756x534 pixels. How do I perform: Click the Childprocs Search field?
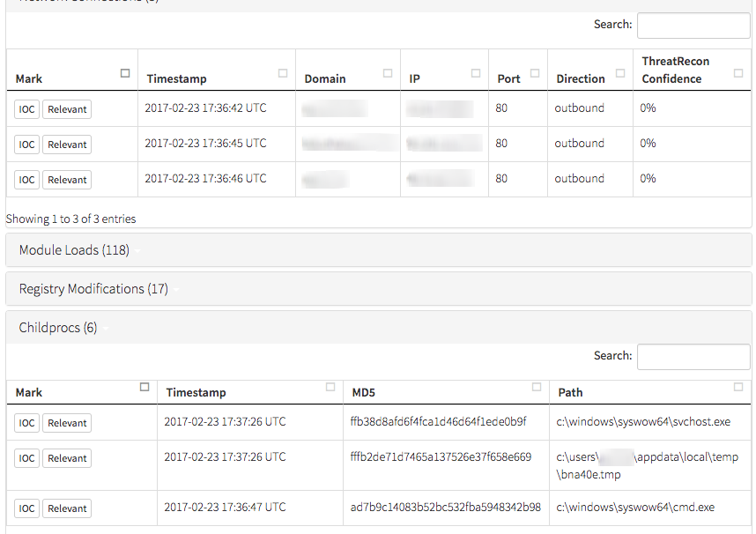pyautogui.click(x=693, y=357)
